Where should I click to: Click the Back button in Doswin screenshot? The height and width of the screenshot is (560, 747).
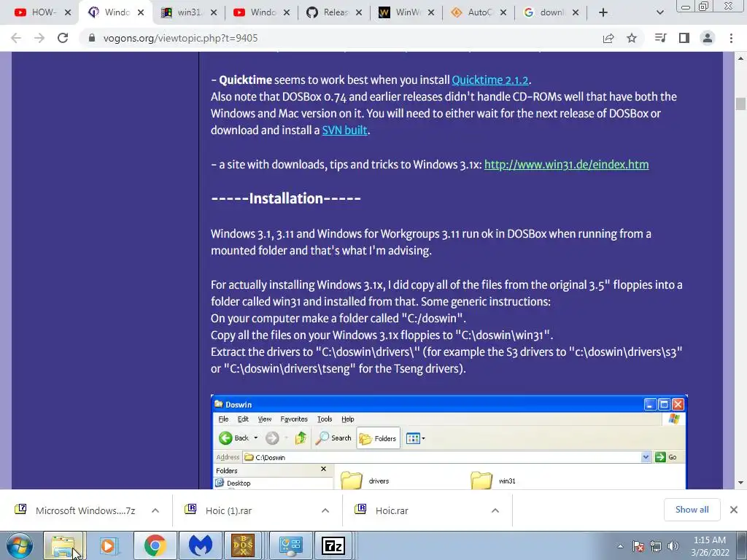239,438
